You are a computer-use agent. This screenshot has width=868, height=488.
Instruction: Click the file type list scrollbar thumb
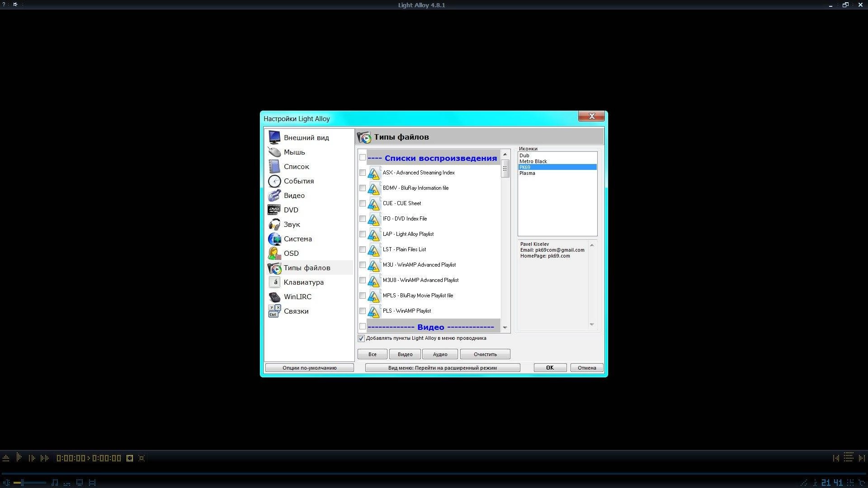pos(505,169)
